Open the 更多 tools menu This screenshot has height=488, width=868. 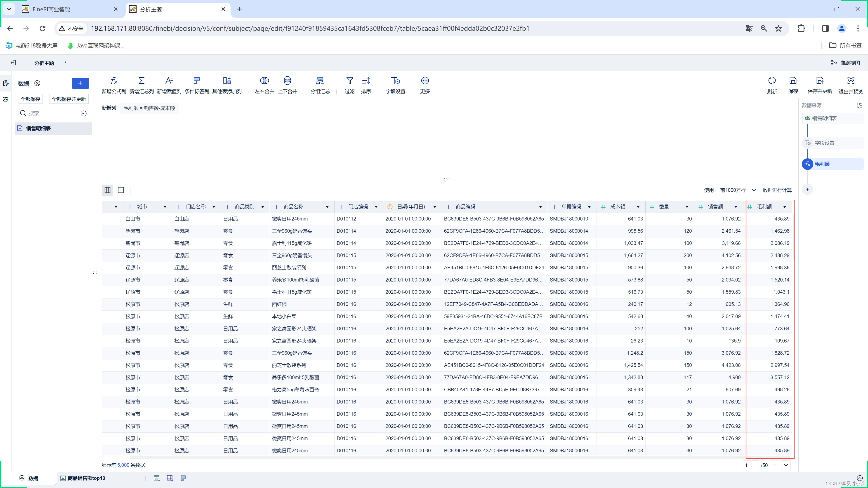click(x=425, y=85)
